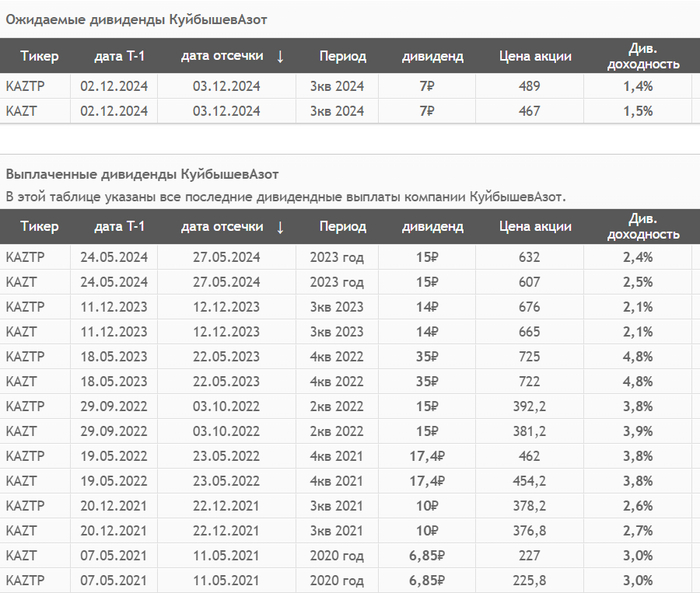Click 'Тикер' header in paid dividends table
Screen dimensions: 700x593
tap(39, 226)
